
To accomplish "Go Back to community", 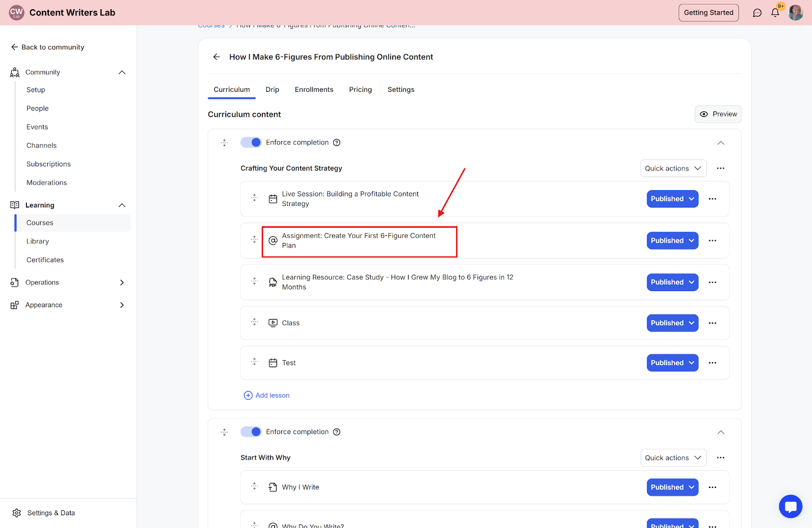I will 48,47.
